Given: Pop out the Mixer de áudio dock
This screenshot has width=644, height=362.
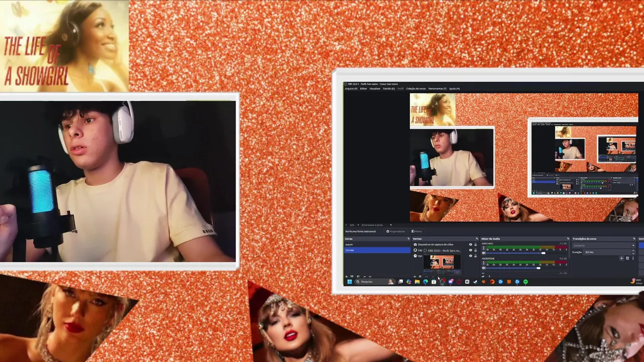Looking at the screenshot, I should tap(568, 239).
